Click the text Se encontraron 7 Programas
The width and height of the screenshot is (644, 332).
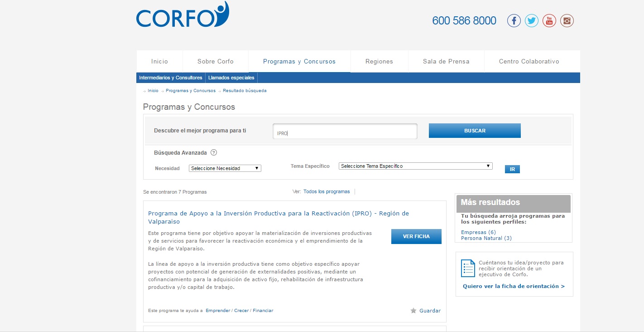[175, 192]
